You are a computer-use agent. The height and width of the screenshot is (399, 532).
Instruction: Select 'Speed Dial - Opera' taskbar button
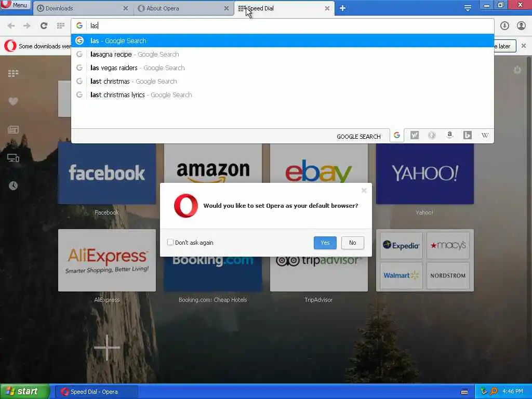[96, 392]
